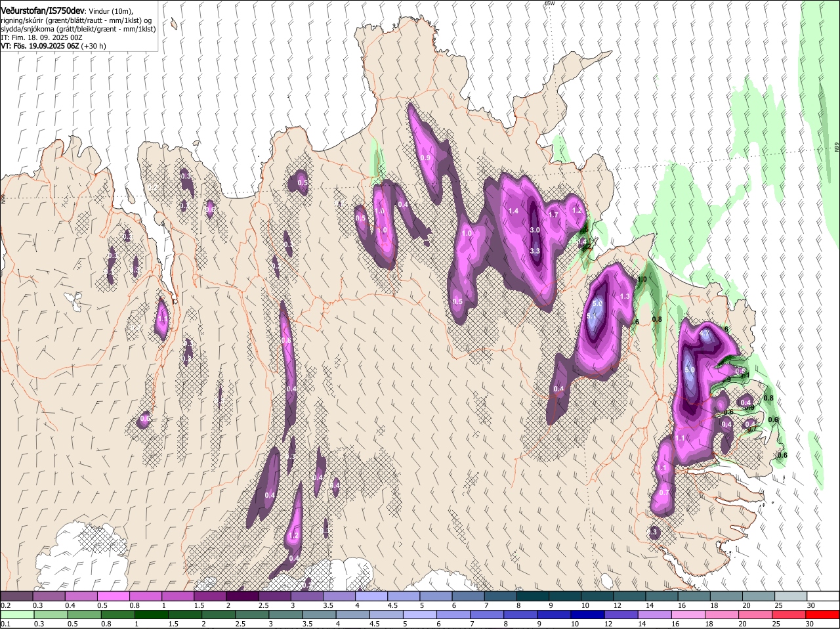This screenshot has width=840, height=629.
Task: Pick the palest green swatch between 0.1 and 0.3
Action: point(16,615)
